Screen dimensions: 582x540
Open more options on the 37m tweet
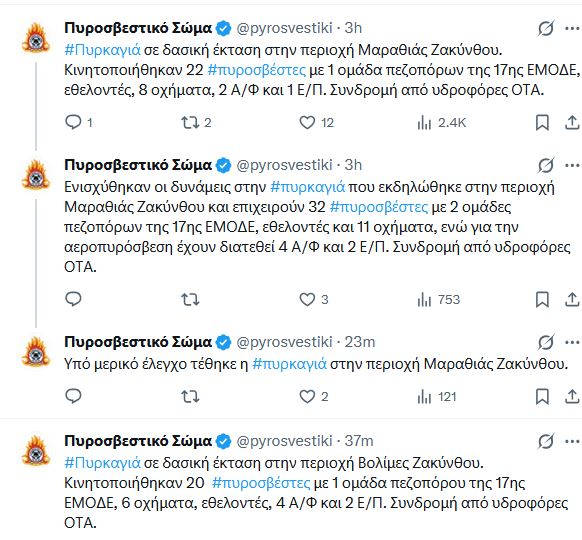click(x=572, y=441)
